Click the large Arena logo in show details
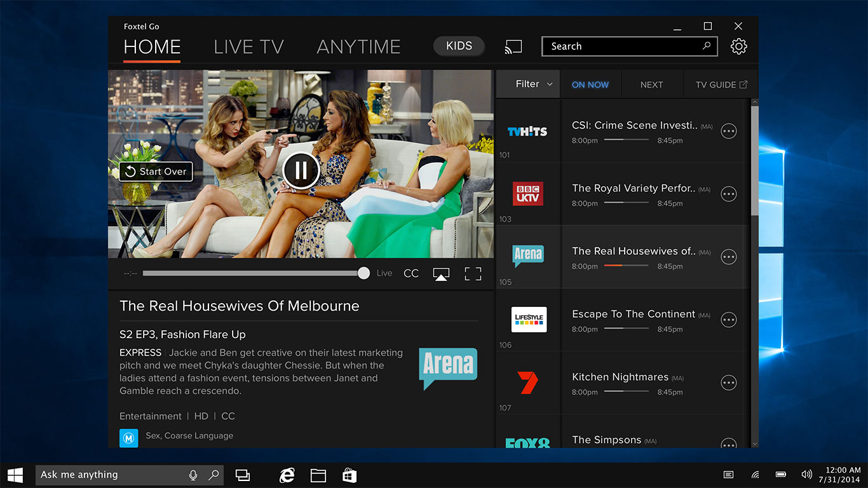The height and width of the screenshot is (488, 868). [448, 369]
